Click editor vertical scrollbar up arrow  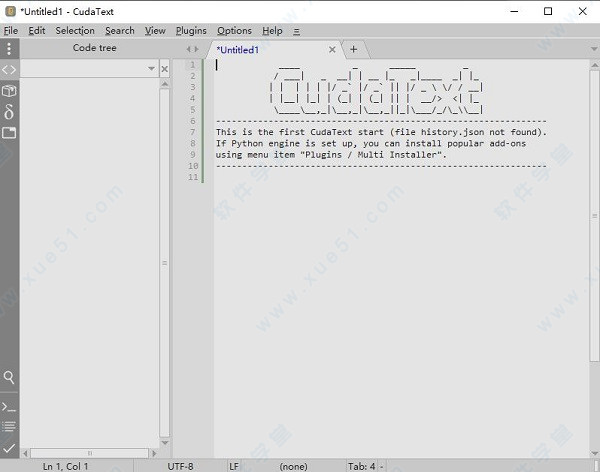pyautogui.click(x=594, y=65)
